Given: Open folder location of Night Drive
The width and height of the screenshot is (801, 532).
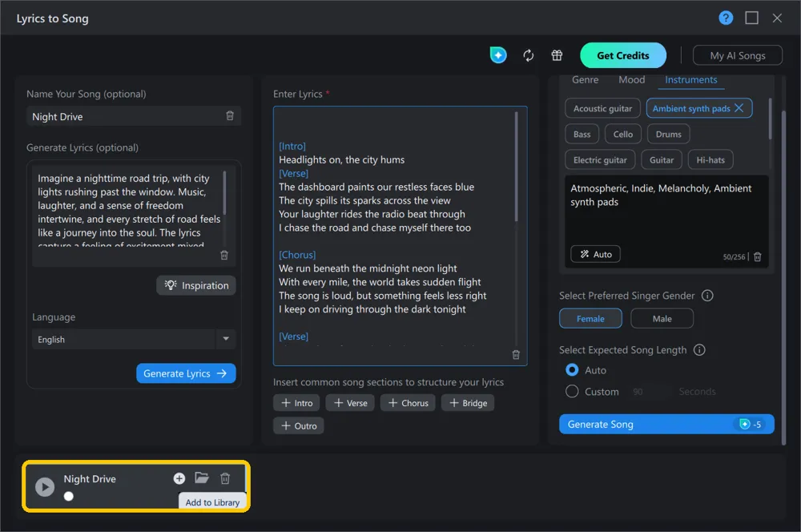Looking at the screenshot, I should pos(202,478).
